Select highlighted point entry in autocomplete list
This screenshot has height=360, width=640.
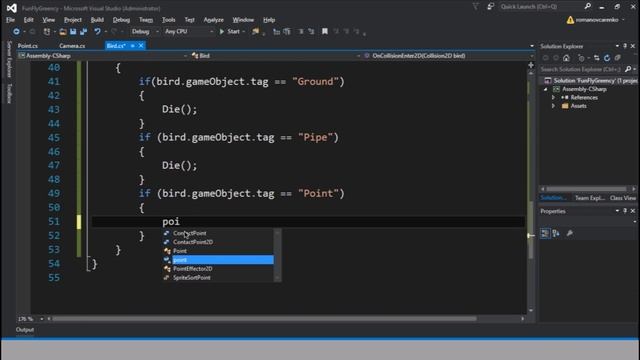(218, 260)
